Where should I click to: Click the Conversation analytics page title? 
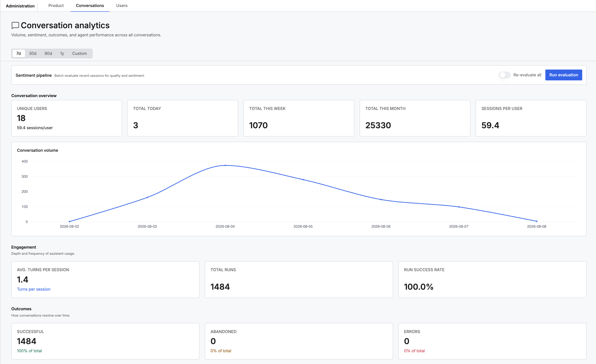65,25
